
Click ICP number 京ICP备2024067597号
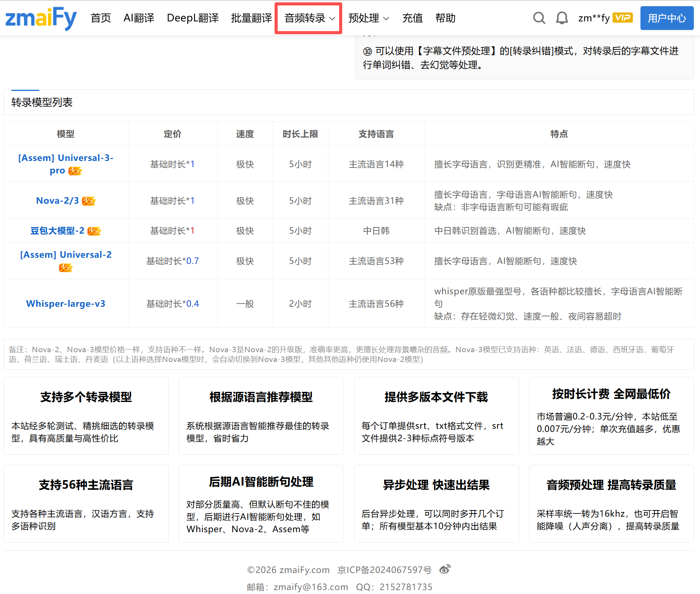(385, 570)
